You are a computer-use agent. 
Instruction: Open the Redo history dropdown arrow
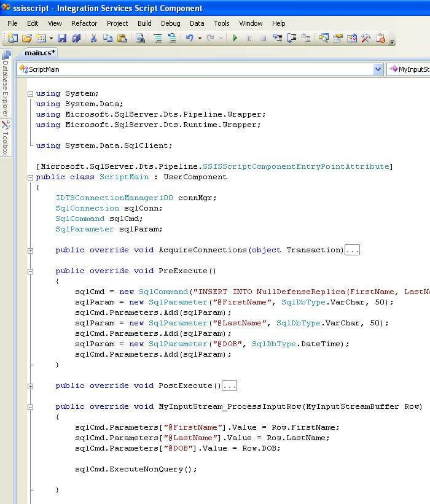[x=221, y=38]
